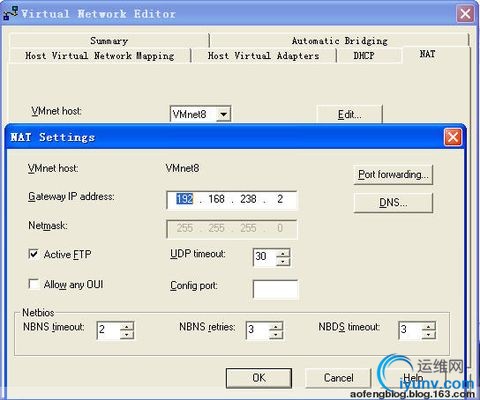This screenshot has height=400, width=480.
Task: Click the UDP timeout label
Action: point(198,254)
